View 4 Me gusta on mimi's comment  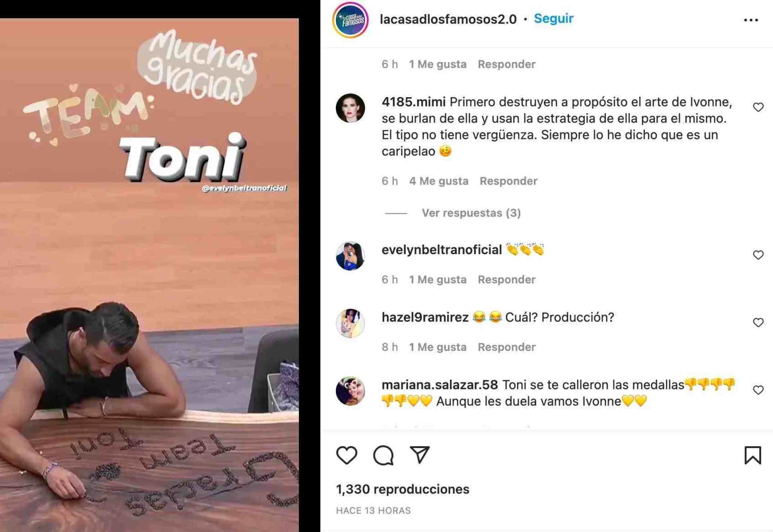pyautogui.click(x=439, y=181)
